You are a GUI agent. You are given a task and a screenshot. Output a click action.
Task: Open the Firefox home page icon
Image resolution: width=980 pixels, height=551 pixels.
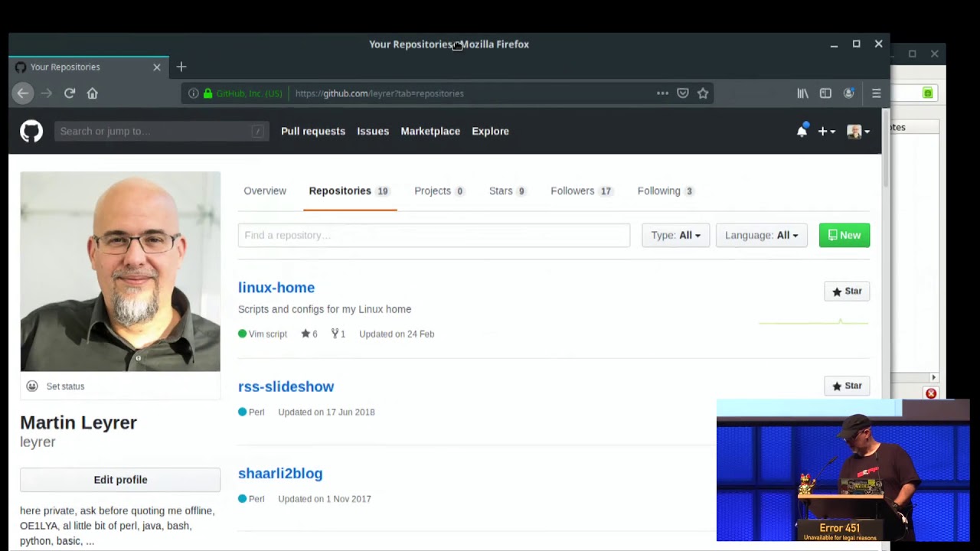point(93,93)
